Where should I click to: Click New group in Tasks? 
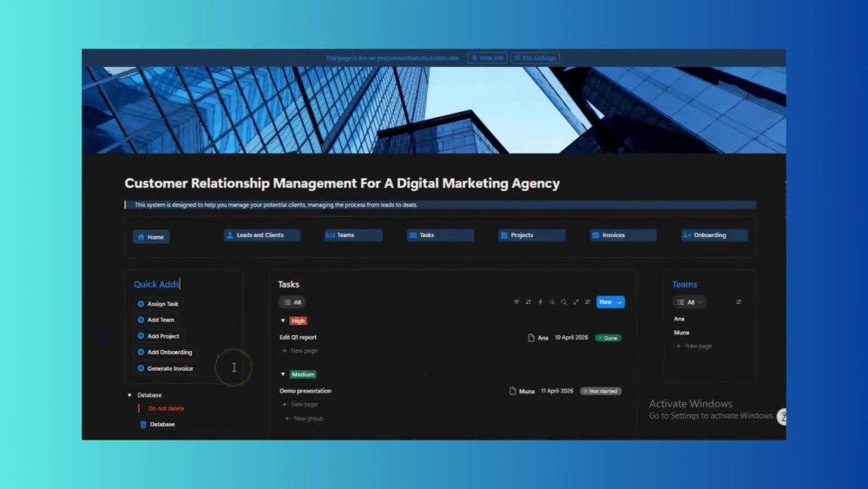[x=303, y=419]
